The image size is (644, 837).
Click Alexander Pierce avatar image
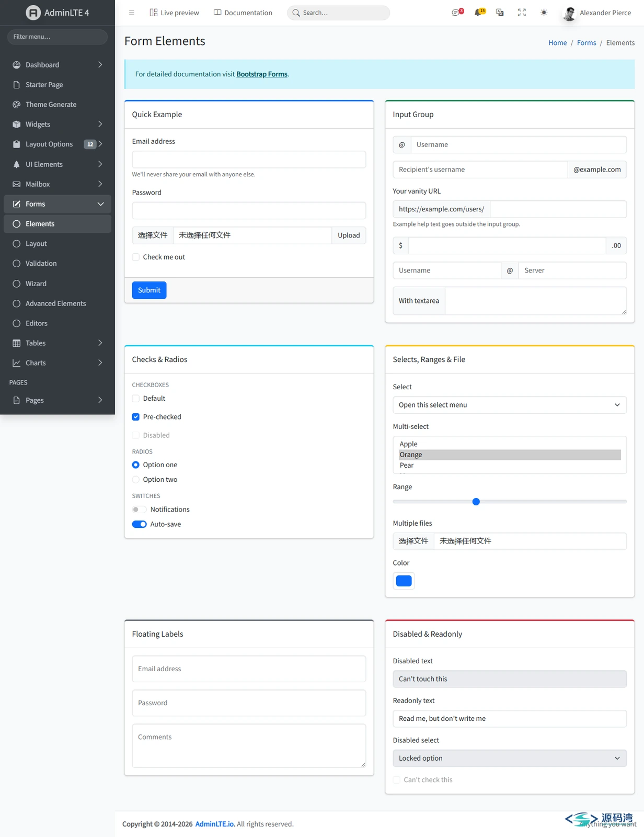569,13
